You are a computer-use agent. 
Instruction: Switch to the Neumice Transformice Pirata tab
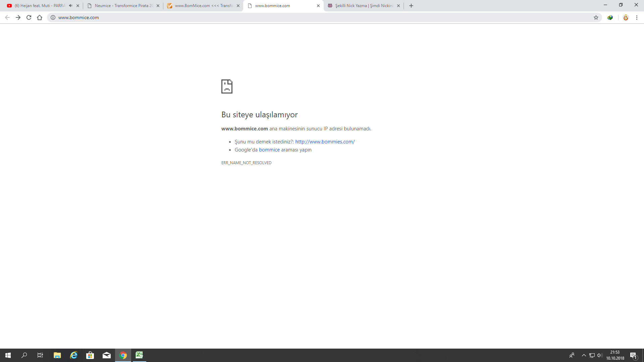point(124,6)
